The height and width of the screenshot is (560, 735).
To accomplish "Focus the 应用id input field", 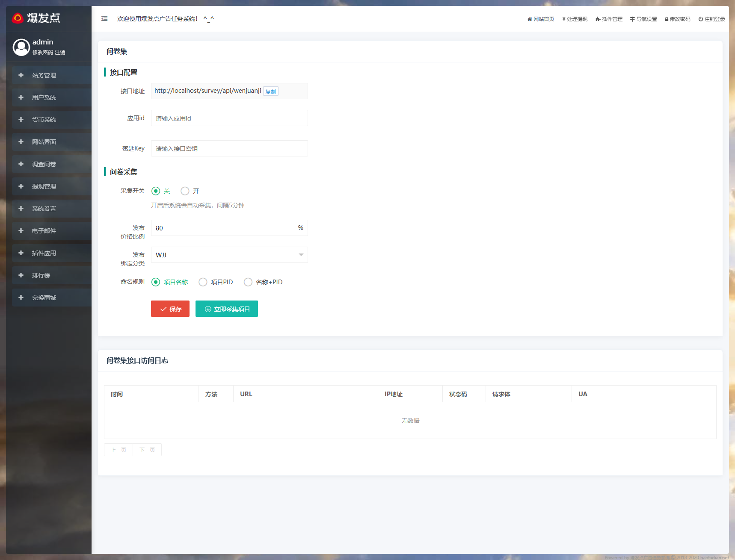I will pos(229,118).
